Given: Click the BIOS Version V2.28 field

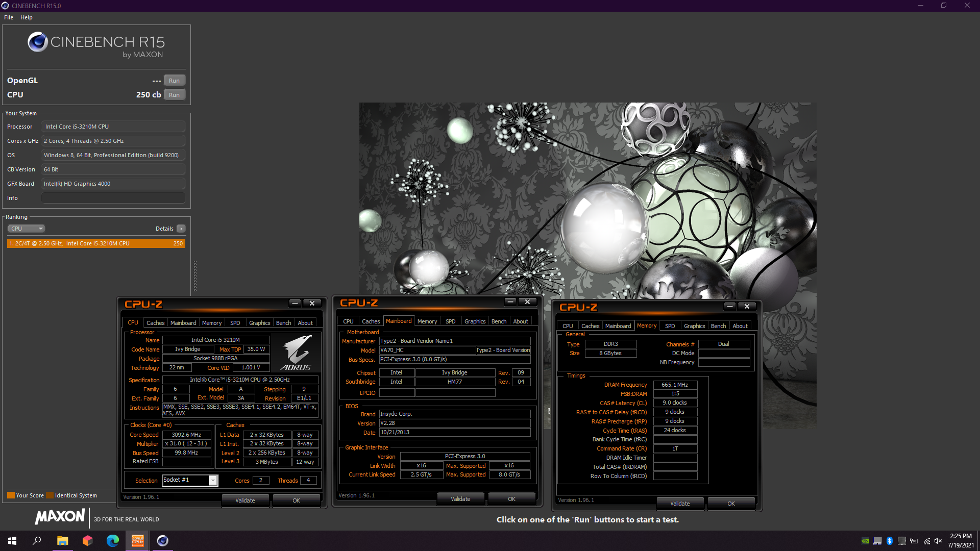Looking at the screenshot, I should 454,423.
